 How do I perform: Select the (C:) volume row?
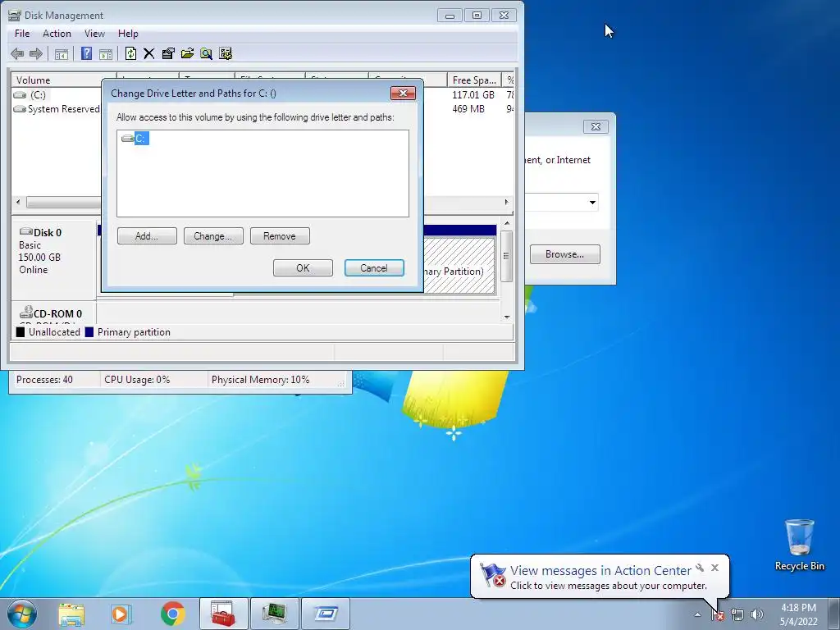point(30,95)
